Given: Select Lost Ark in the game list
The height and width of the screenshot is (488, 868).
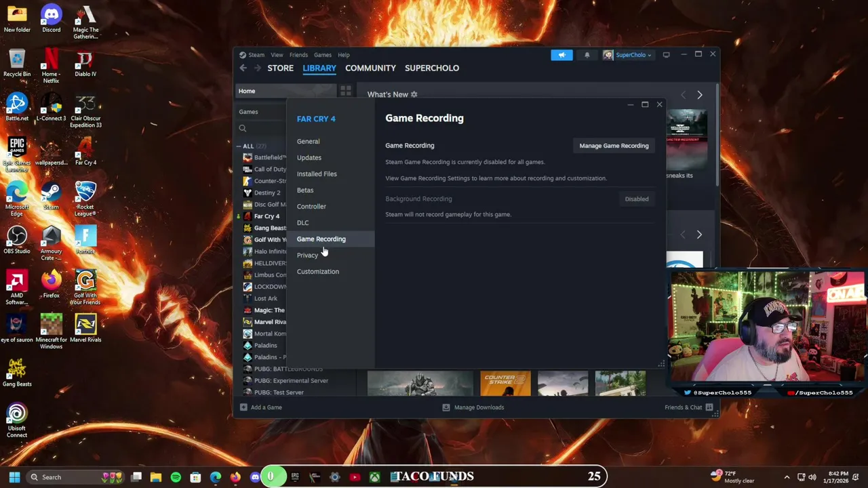Looking at the screenshot, I should pos(265,298).
